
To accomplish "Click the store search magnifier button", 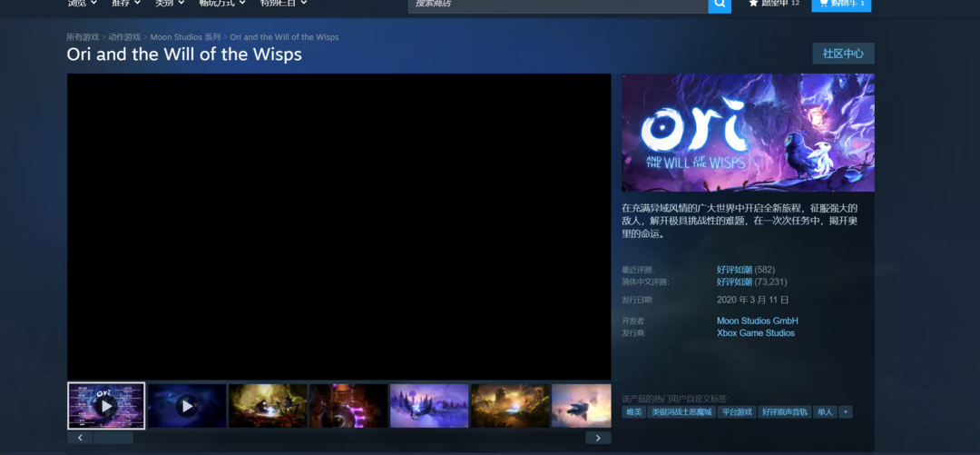I will click(x=720, y=4).
